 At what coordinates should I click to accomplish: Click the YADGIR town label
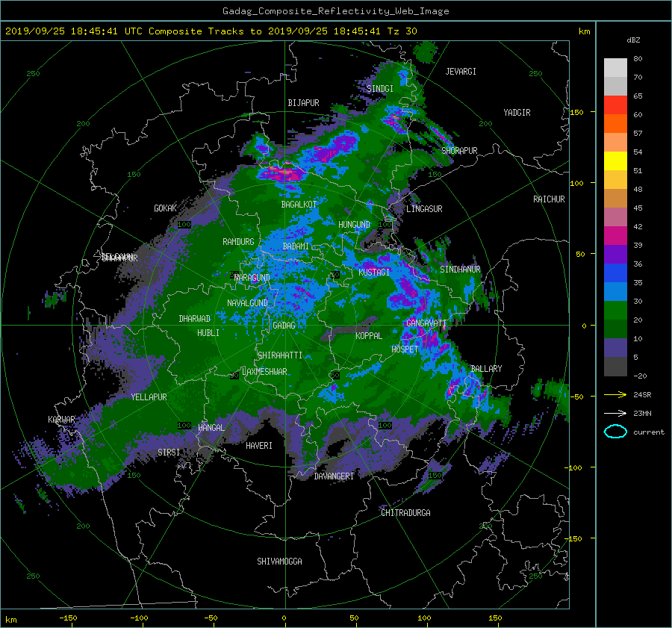coord(517,113)
